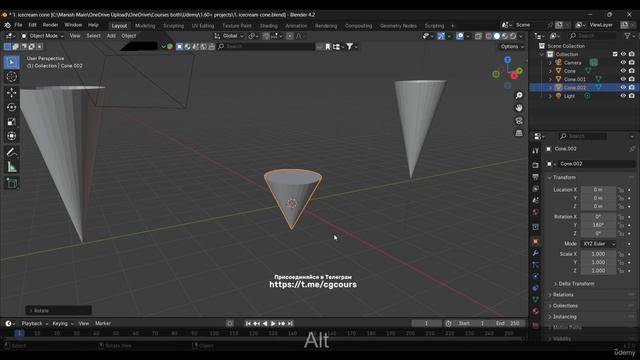640x360 pixels.
Task: Hide Camera with its eye icon
Action: point(623,62)
